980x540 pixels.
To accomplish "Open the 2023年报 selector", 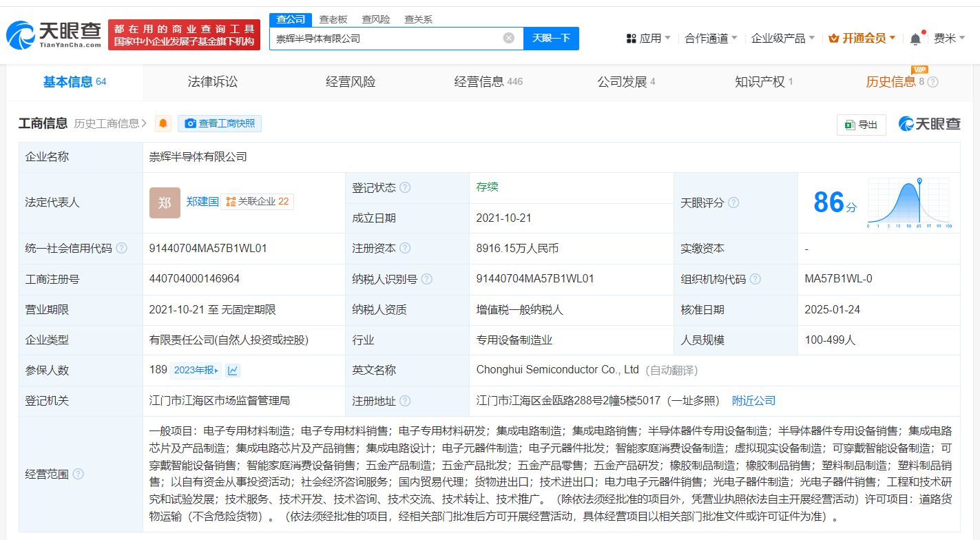I will (196, 371).
